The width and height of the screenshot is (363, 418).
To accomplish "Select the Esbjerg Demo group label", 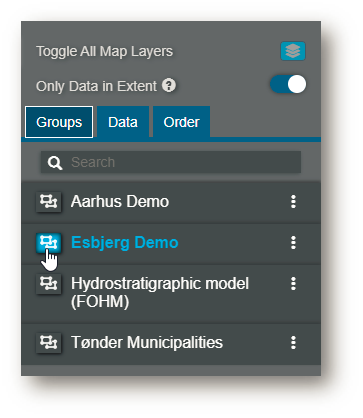I will pyautogui.click(x=125, y=243).
